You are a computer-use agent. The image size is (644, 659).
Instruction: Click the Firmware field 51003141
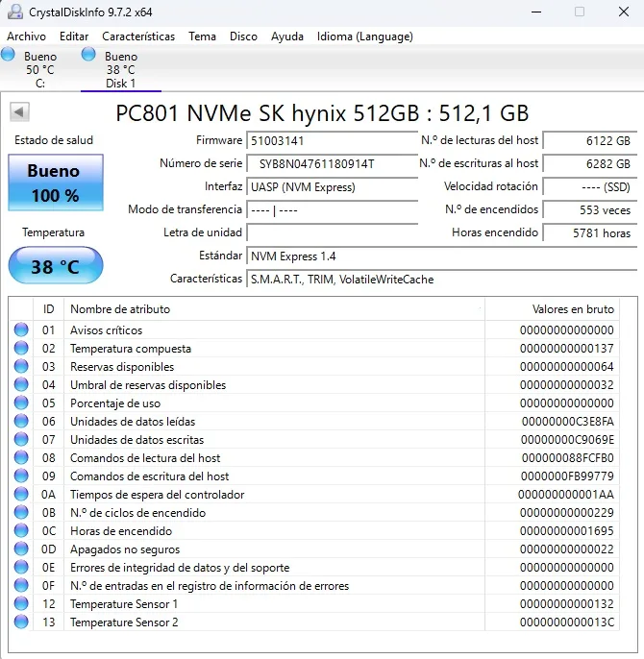(332, 140)
